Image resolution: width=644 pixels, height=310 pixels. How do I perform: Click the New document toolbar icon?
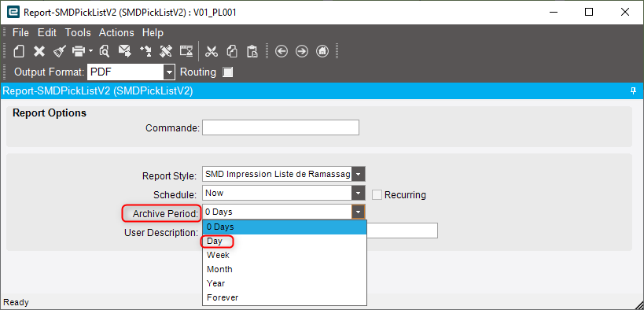point(20,51)
